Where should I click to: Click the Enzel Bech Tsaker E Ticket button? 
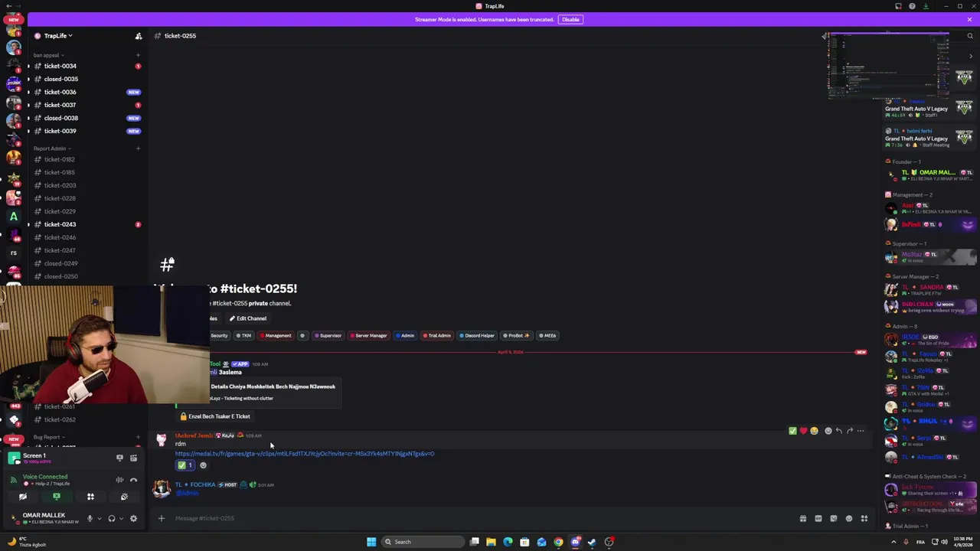click(215, 416)
